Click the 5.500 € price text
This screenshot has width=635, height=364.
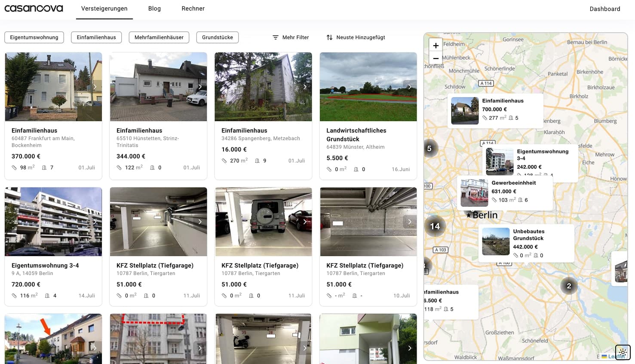pos(337,158)
